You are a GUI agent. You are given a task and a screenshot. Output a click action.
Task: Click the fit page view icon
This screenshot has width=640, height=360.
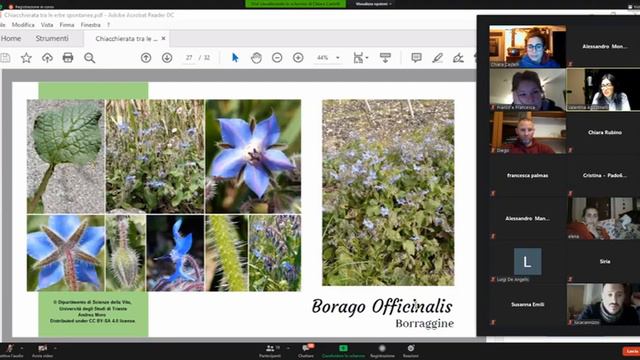pos(358,58)
